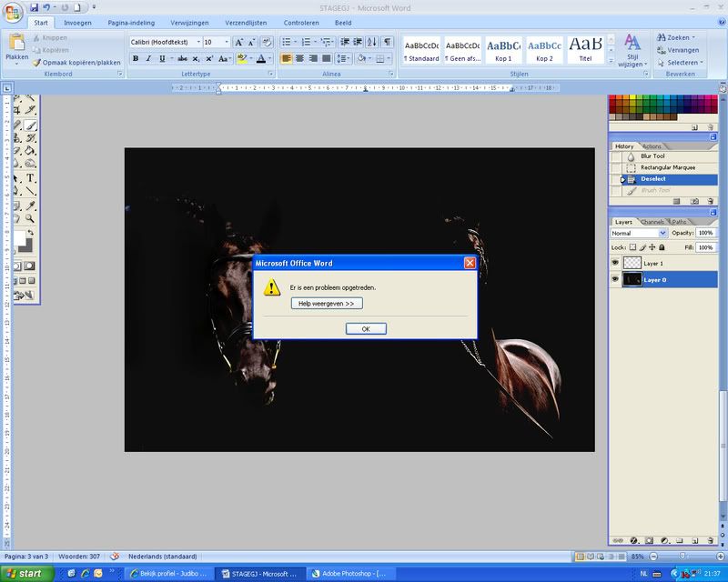
Task: Open the Zoeken dropdown arrow
Action: 693,37
